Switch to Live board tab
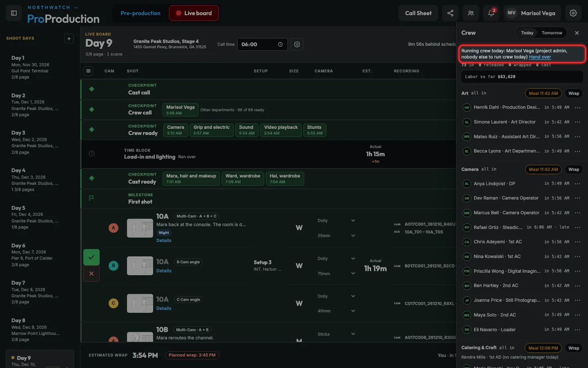This screenshot has width=588, height=368. pos(194,13)
